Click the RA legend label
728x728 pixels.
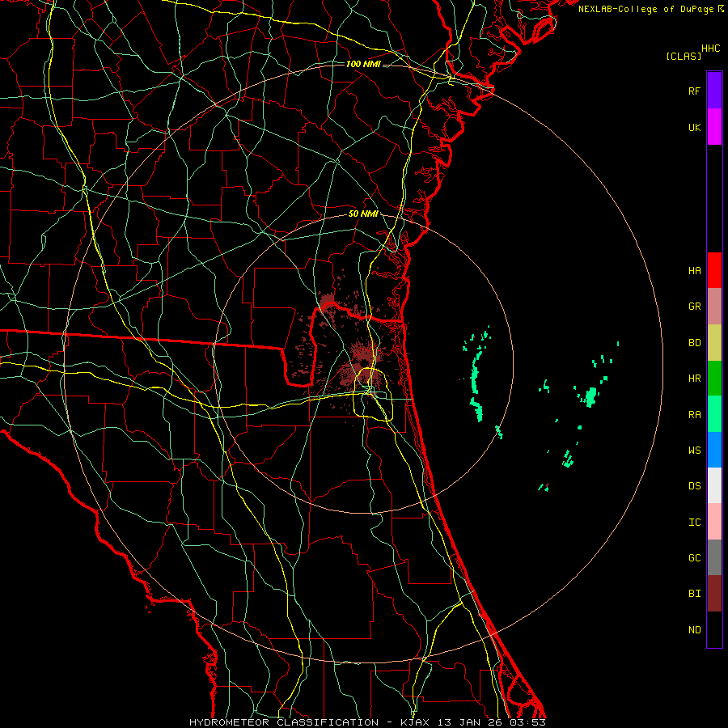[695, 415]
